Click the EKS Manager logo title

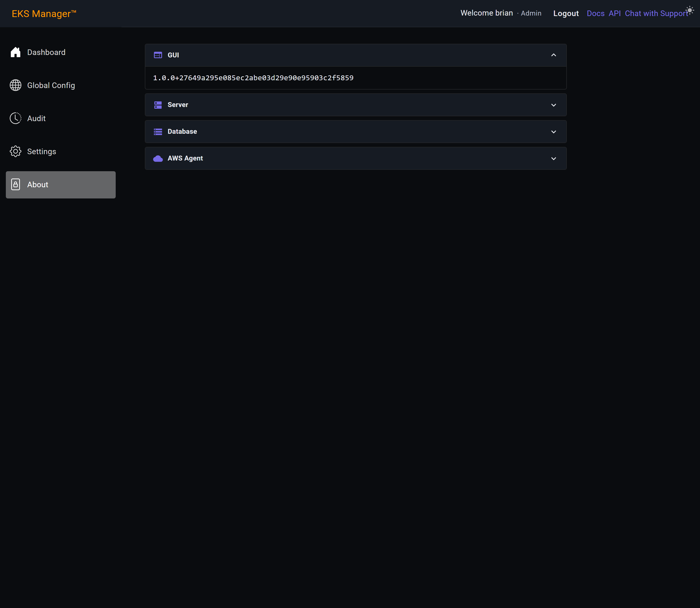44,14
